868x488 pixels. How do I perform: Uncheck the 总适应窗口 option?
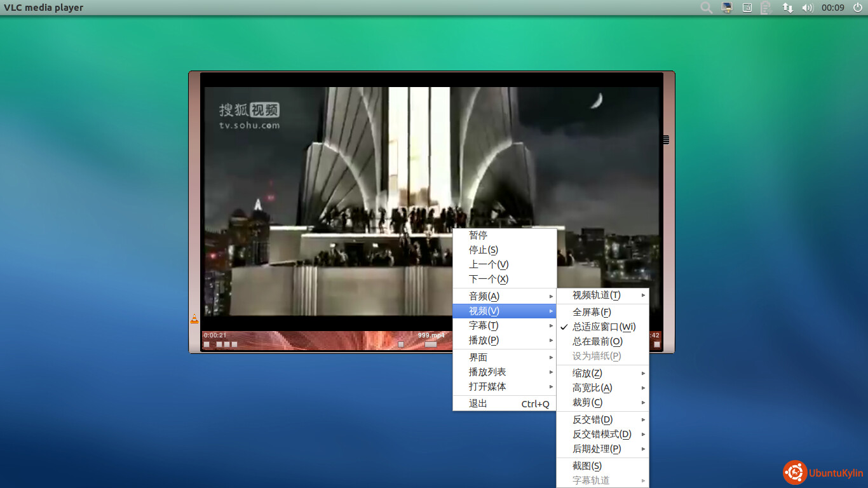click(x=602, y=327)
